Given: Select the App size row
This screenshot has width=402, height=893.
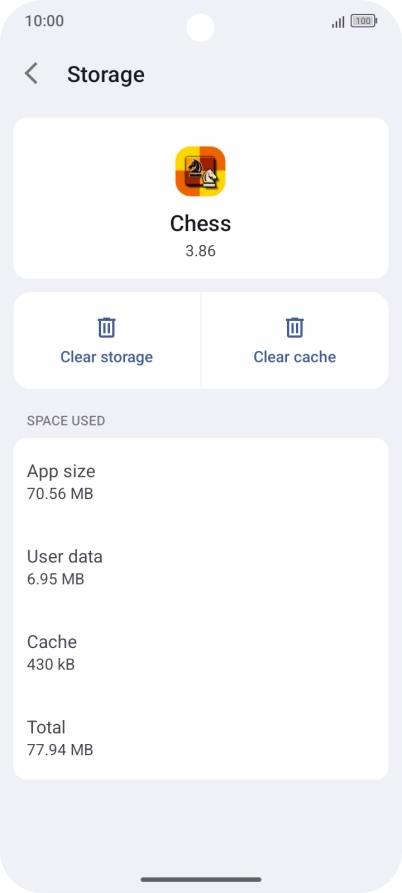Looking at the screenshot, I should click(x=200, y=481).
